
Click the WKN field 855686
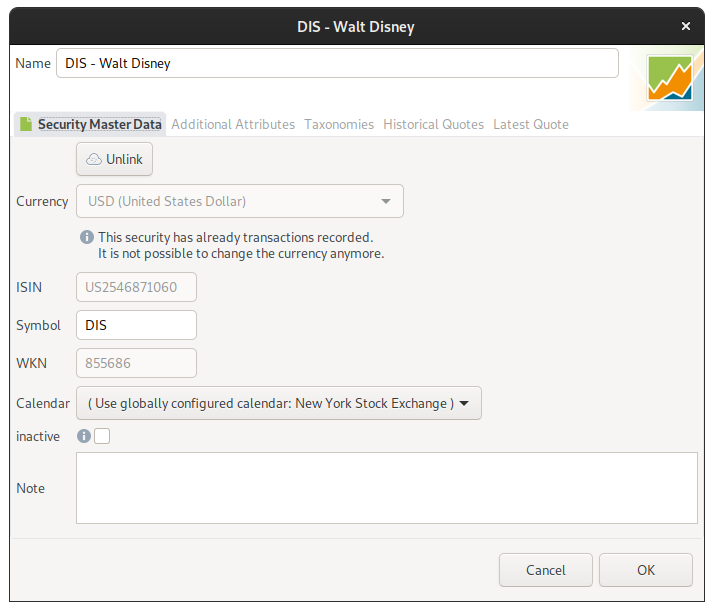(x=137, y=363)
